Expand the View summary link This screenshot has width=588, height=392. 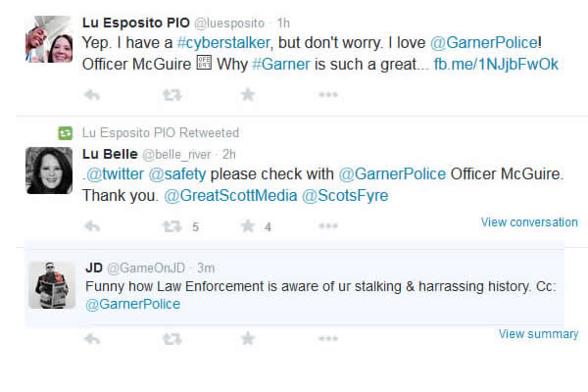click(x=538, y=334)
